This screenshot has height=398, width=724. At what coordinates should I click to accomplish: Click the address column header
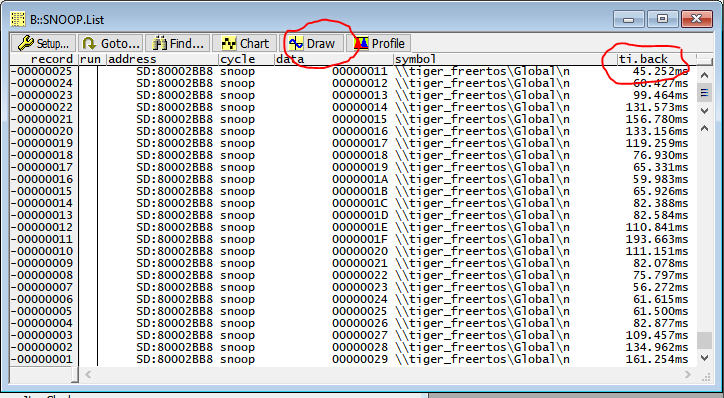coord(133,59)
